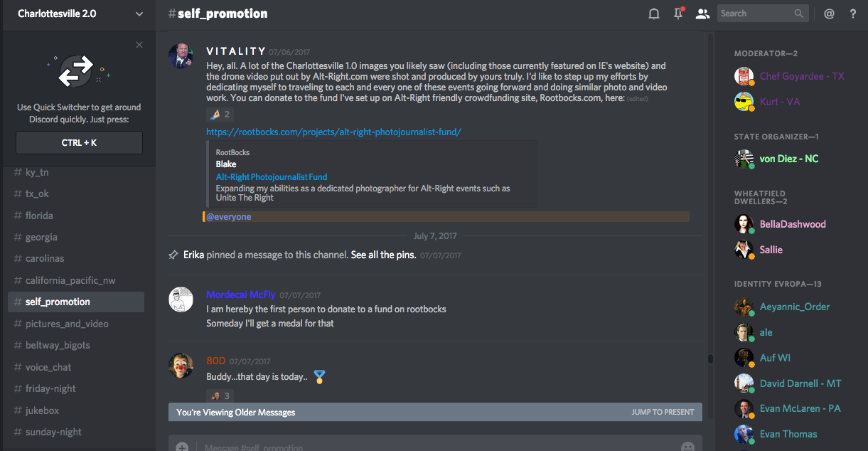Image resolution: width=868 pixels, height=451 pixels.
Task: Dismiss the Quick Switcher tip
Action: (x=139, y=45)
